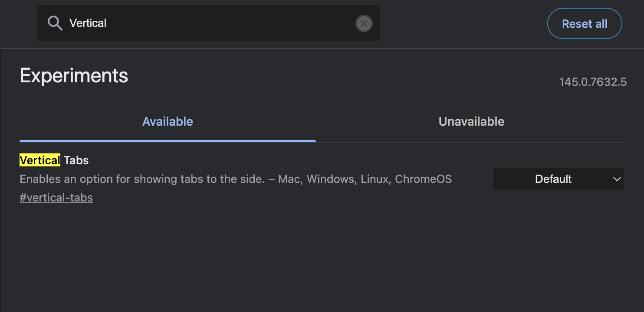Click the "Mac, Windows, Linux, ChromeOS" platform text
644x312 pixels.
[365, 179]
